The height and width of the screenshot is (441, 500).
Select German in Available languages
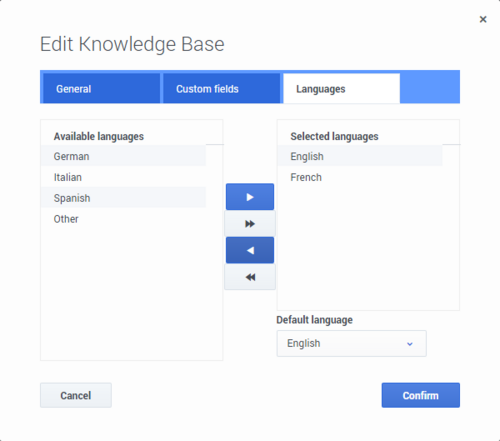tap(123, 156)
